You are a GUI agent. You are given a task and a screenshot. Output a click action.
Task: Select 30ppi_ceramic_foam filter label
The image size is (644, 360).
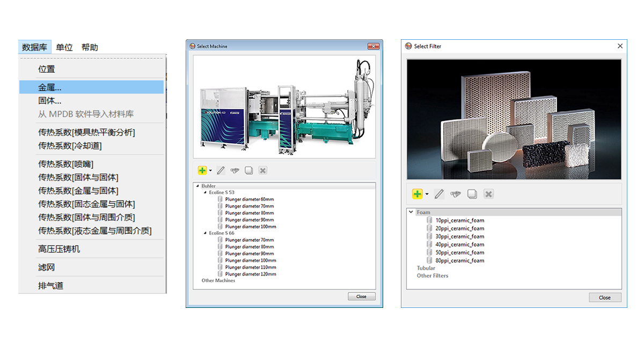pos(459,236)
